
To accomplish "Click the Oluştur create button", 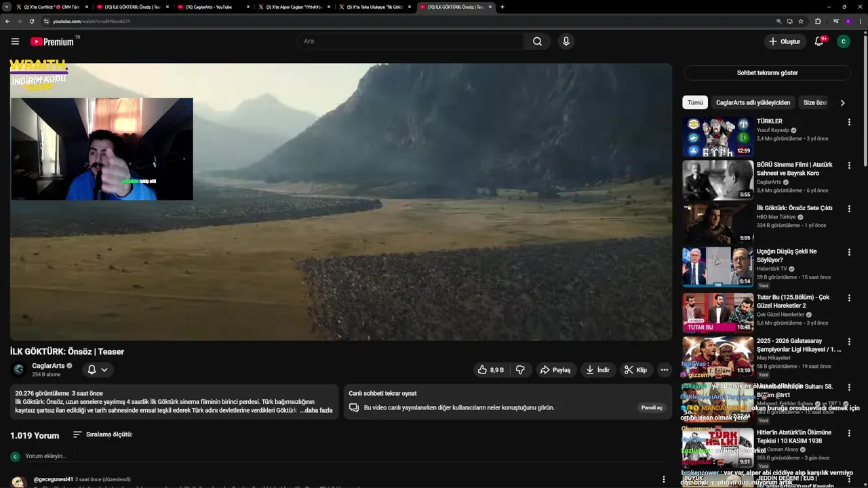I will tap(784, 41).
